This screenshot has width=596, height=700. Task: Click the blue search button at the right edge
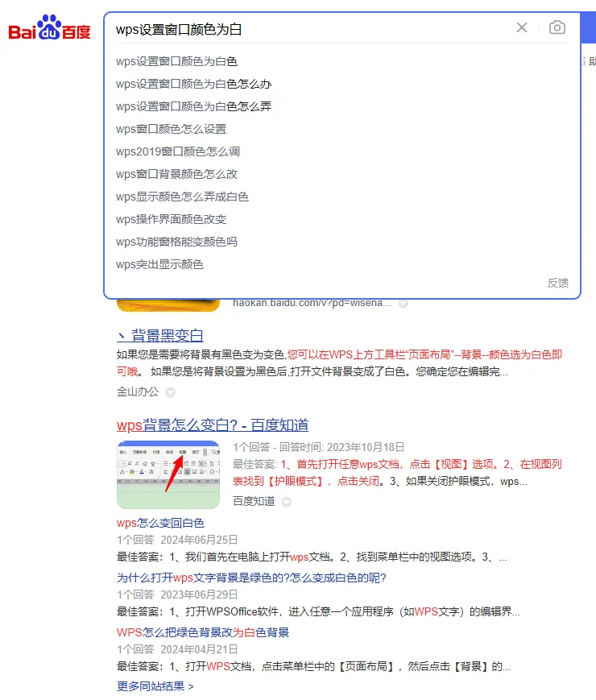[x=588, y=27]
